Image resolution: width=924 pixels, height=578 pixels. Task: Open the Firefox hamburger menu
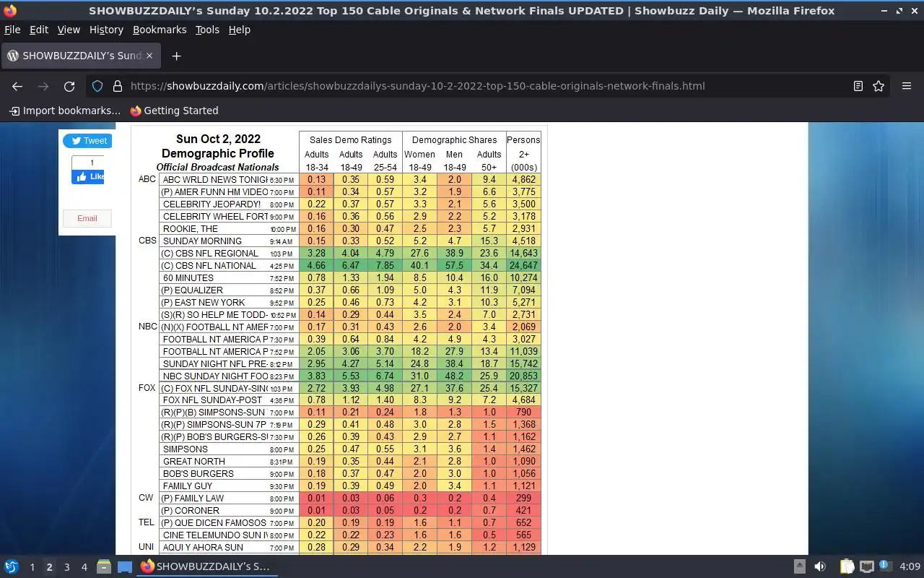pyautogui.click(x=907, y=86)
